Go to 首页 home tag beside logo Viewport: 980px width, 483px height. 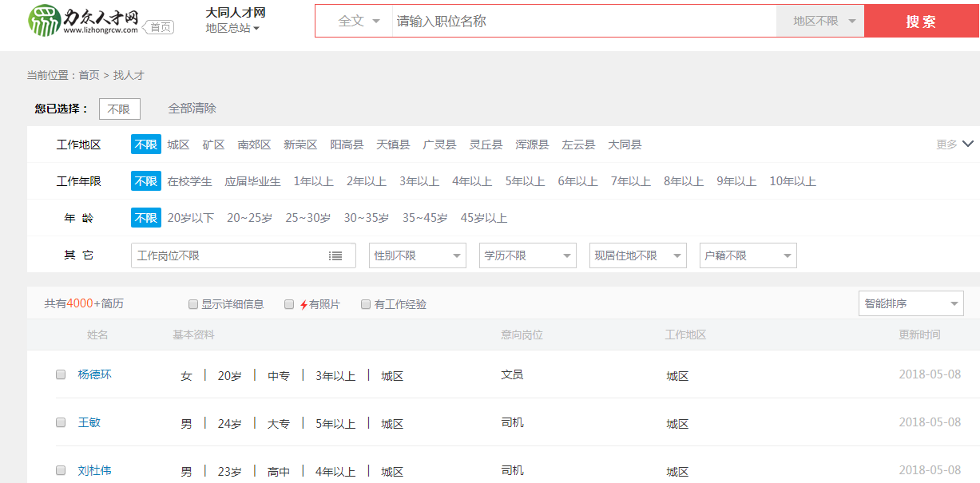[160, 27]
